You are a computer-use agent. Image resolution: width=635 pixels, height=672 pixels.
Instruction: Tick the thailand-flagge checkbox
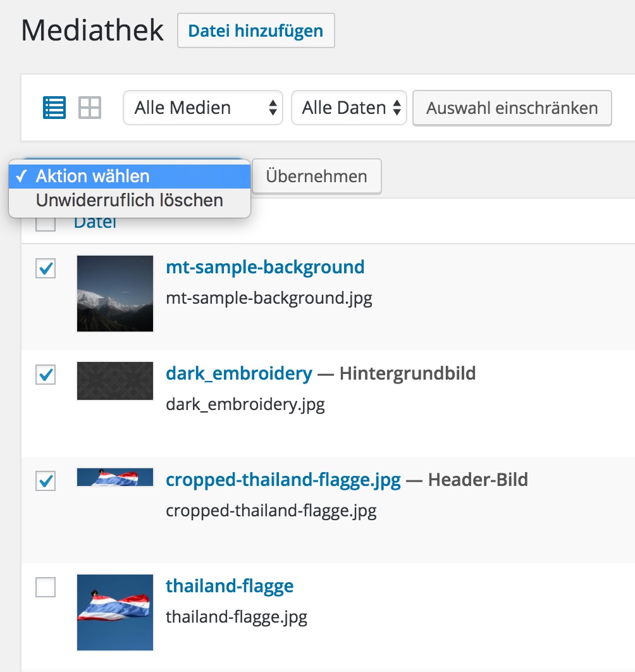pyautogui.click(x=46, y=587)
